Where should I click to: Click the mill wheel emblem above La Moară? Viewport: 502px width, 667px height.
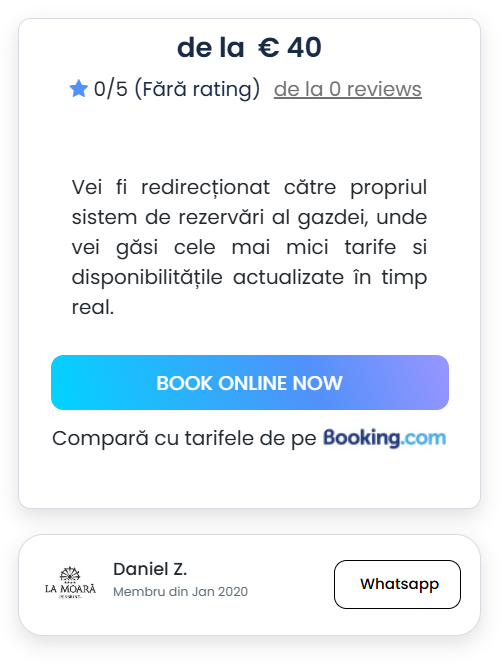70,575
